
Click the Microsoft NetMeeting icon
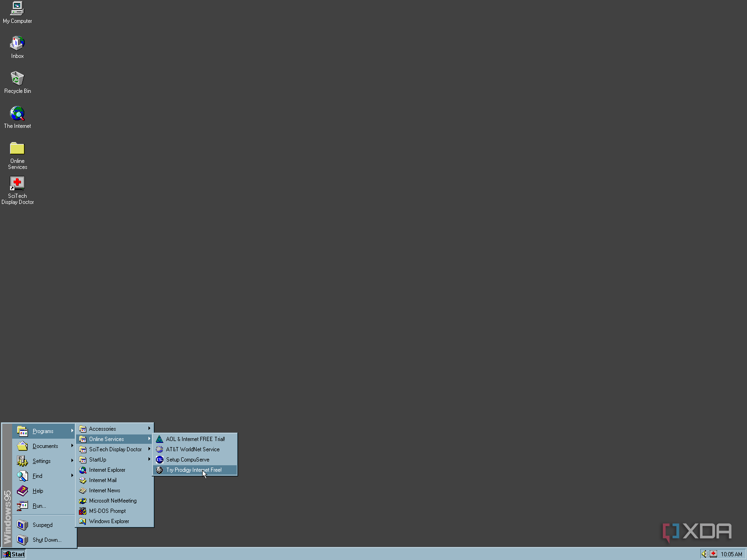83,501
